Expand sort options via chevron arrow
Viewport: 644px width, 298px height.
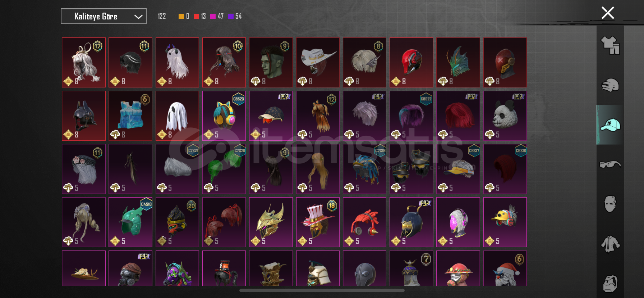(138, 17)
